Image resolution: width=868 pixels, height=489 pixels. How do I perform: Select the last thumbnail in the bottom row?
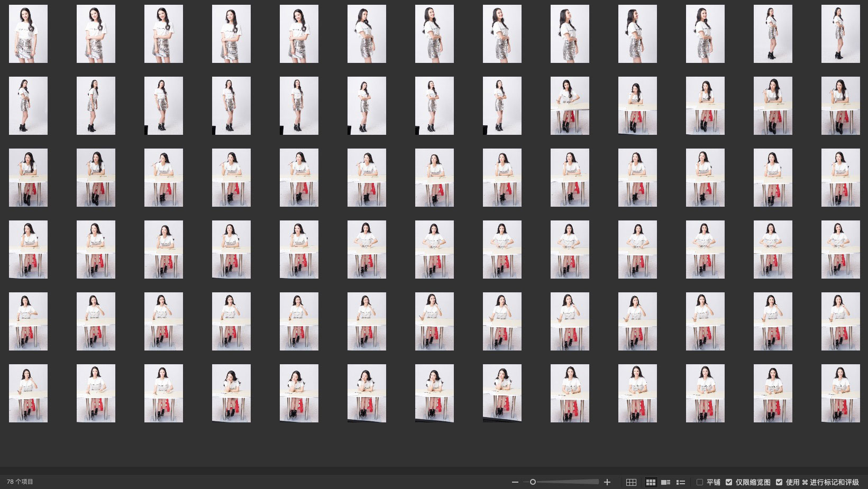point(840,393)
